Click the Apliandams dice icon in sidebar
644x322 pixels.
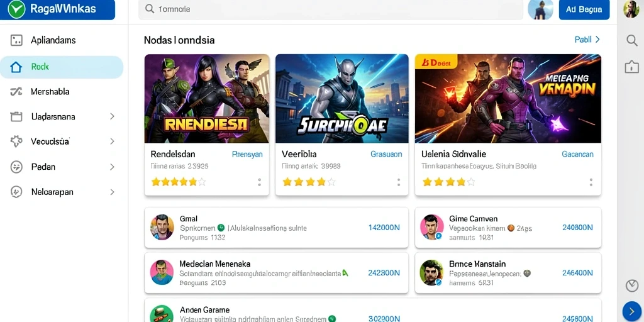[x=16, y=40]
